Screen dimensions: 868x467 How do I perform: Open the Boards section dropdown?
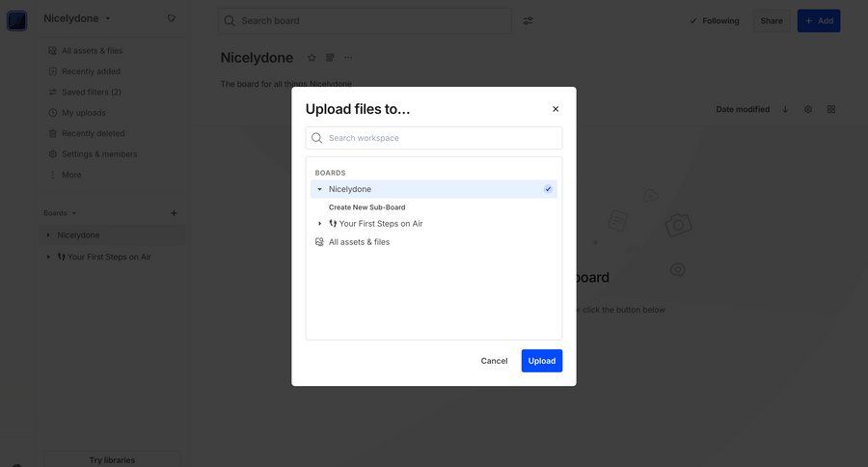pyautogui.click(x=60, y=213)
